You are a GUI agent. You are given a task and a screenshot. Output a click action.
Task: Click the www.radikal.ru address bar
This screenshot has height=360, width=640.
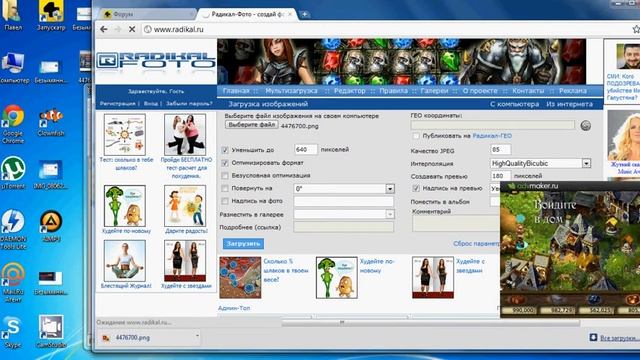tap(384, 29)
